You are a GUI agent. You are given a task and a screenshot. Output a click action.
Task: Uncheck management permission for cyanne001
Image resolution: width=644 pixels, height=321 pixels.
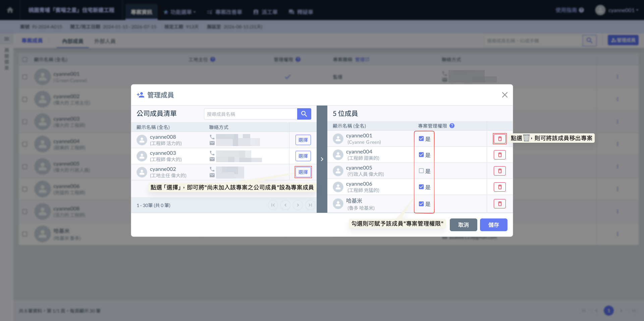click(x=421, y=139)
